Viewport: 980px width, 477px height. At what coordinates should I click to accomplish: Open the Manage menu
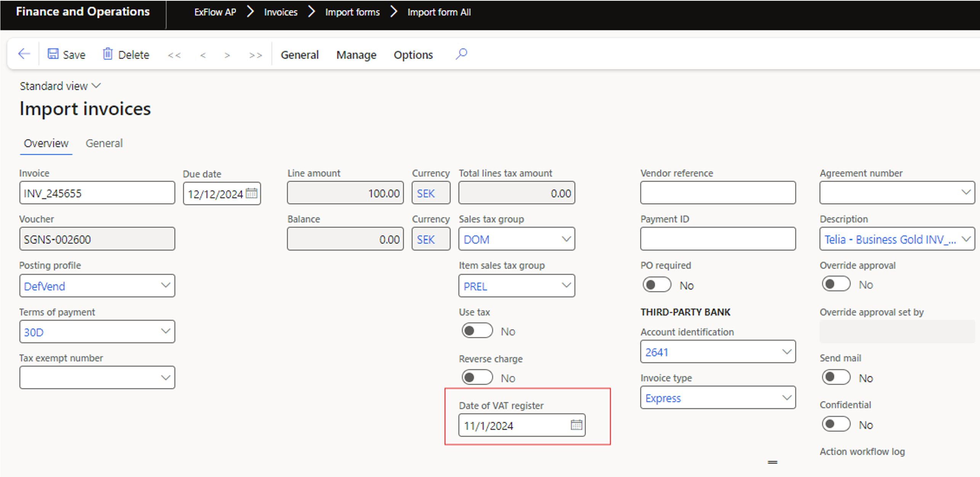coord(356,55)
